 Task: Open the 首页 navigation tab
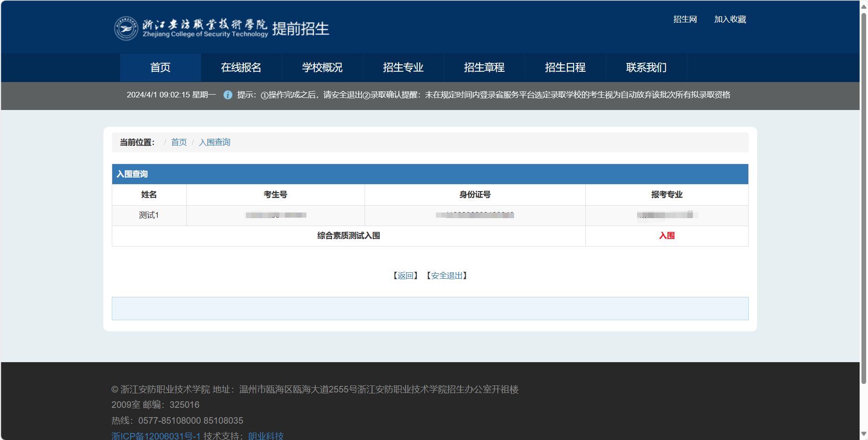point(160,68)
